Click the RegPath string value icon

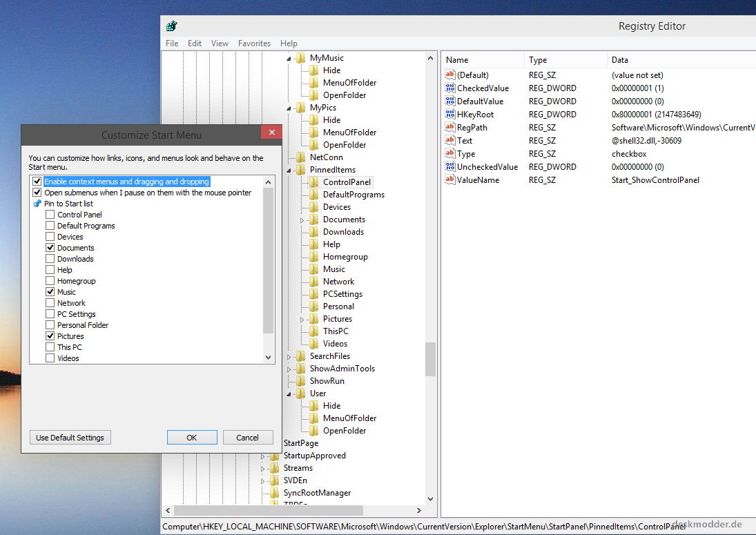[450, 127]
